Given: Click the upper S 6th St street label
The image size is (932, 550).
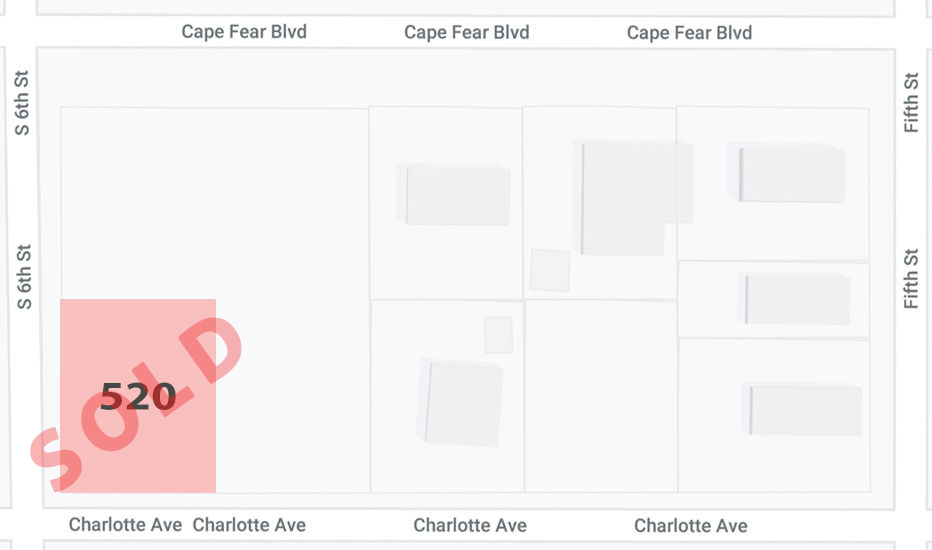Looking at the screenshot, I should 21,103.
